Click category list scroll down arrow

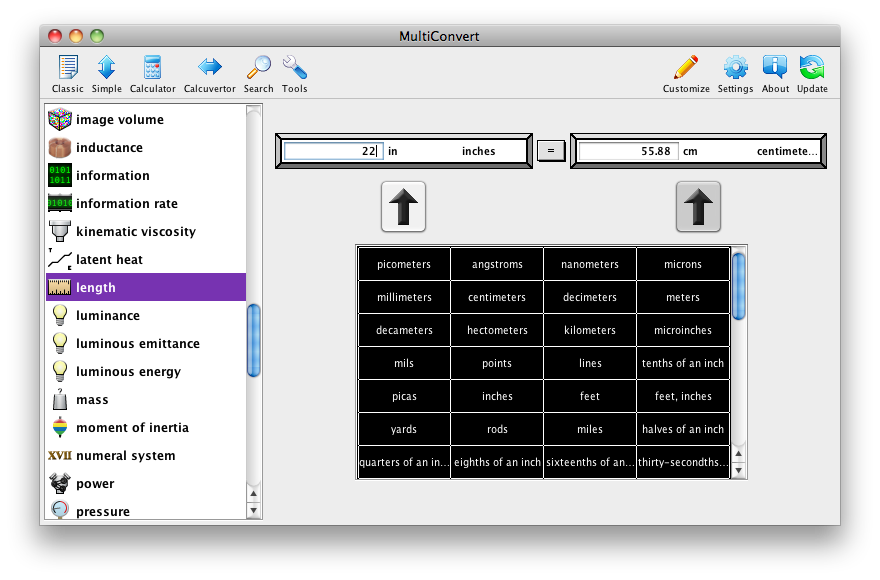point(254,510)
